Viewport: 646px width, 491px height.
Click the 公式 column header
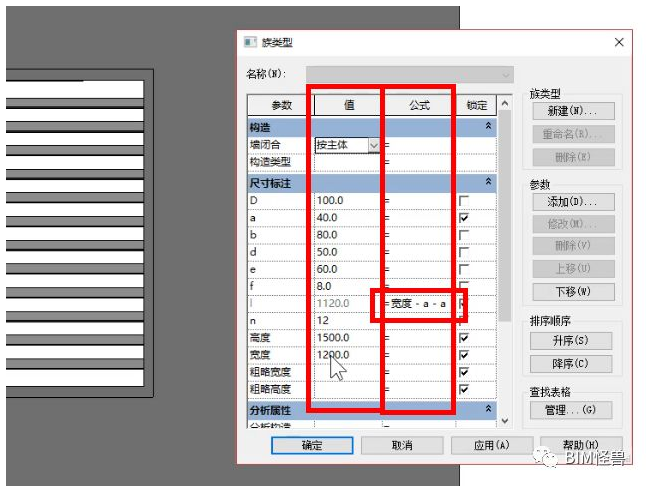pyautogui.click(x=418, y=105)
